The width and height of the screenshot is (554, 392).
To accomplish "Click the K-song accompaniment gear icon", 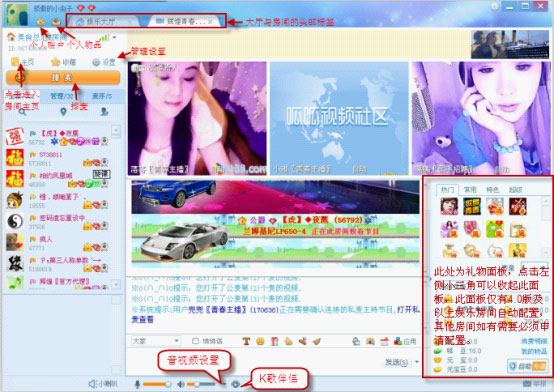I will tap(235, 384).
